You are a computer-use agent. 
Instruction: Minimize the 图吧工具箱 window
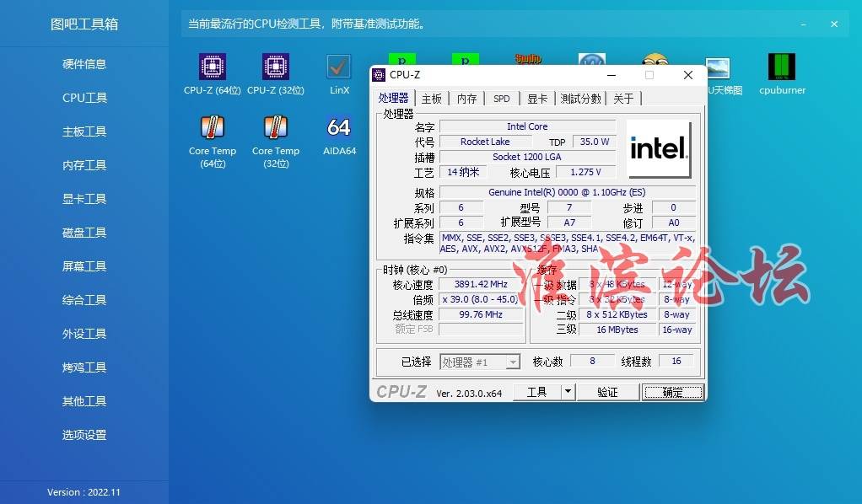804,24
